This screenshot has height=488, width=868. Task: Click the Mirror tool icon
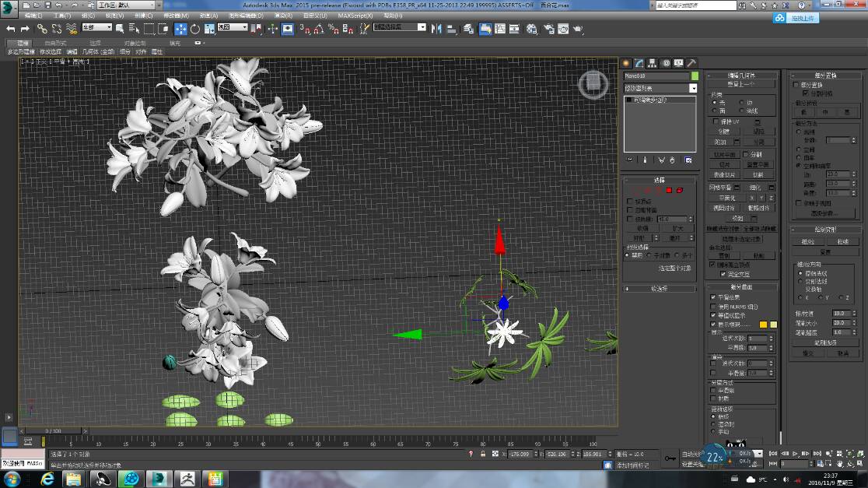[x=438, y=29]
